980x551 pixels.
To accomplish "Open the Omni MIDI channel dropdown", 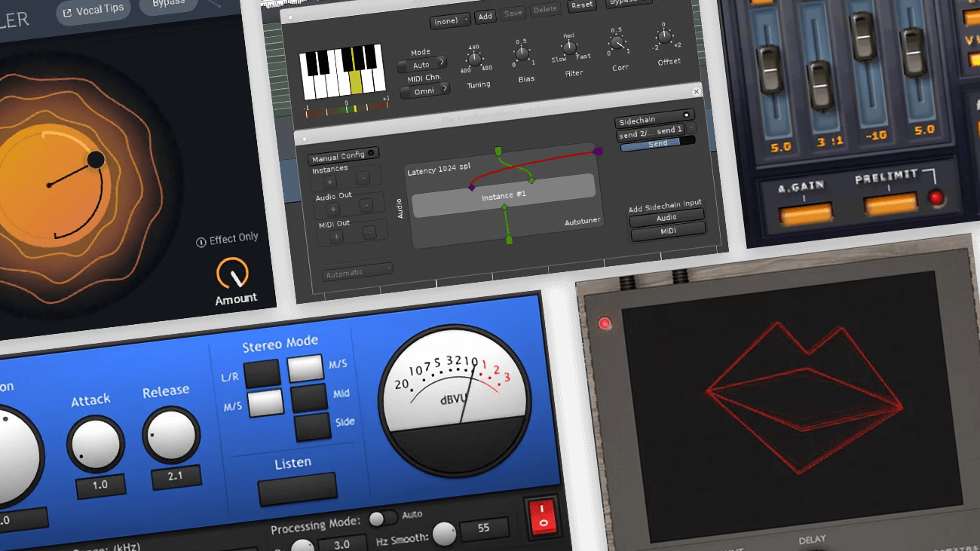I will [424, 89].
